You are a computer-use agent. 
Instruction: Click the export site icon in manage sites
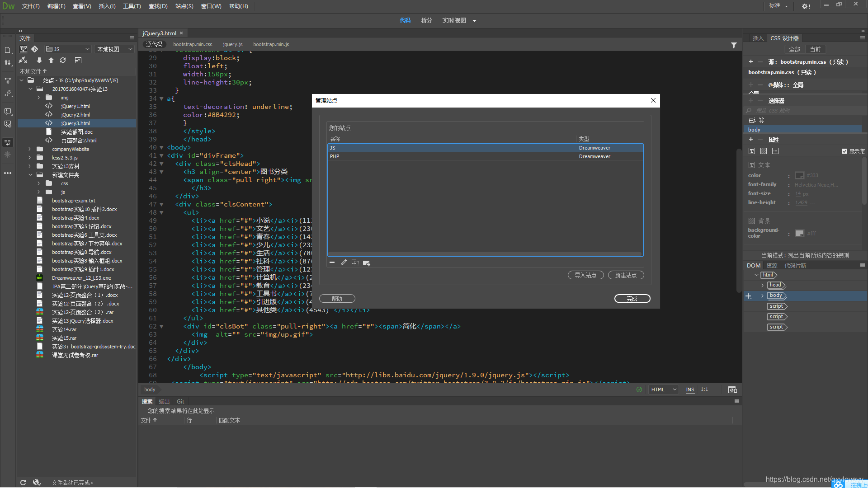tap(366, 262)
